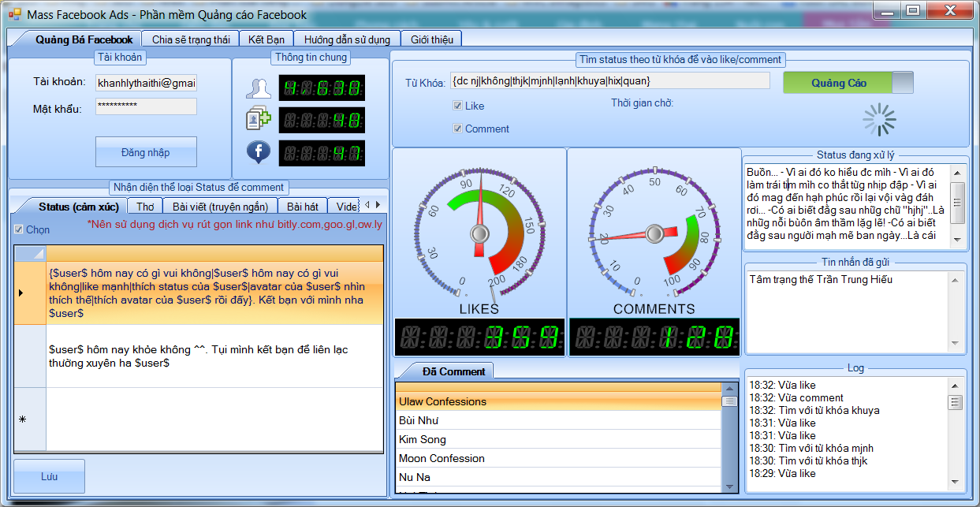980x507 pixels.
Task: Click the add-friend document icon
Action: pos(258,120)
